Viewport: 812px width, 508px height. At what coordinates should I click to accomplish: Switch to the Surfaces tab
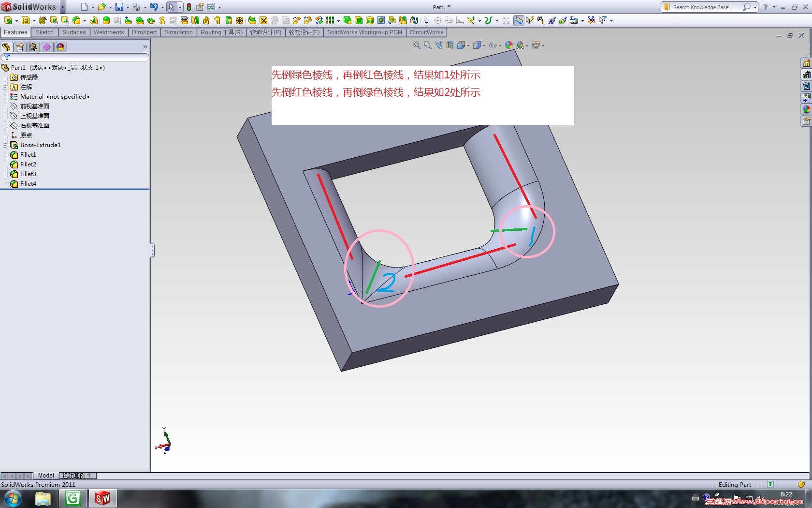click(x=74, y=32)
